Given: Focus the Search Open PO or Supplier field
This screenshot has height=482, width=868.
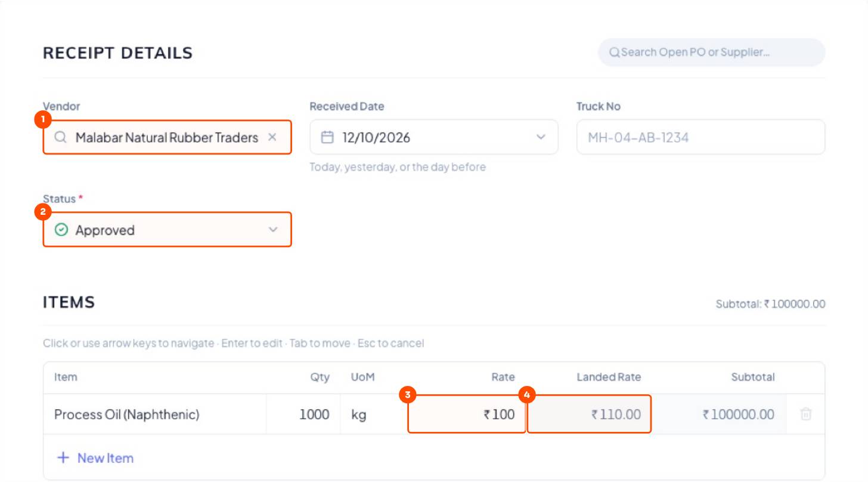Looking at the screenshot, I should pos(711,52).
